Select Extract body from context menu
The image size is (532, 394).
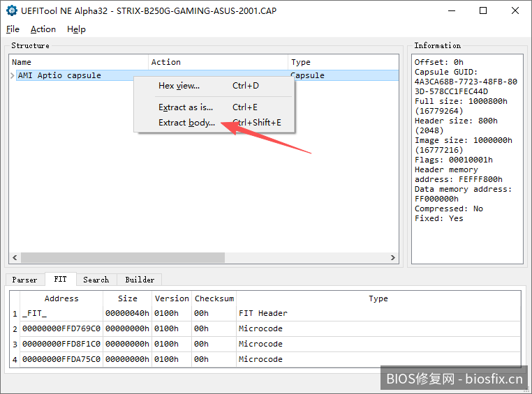point(186,123)
